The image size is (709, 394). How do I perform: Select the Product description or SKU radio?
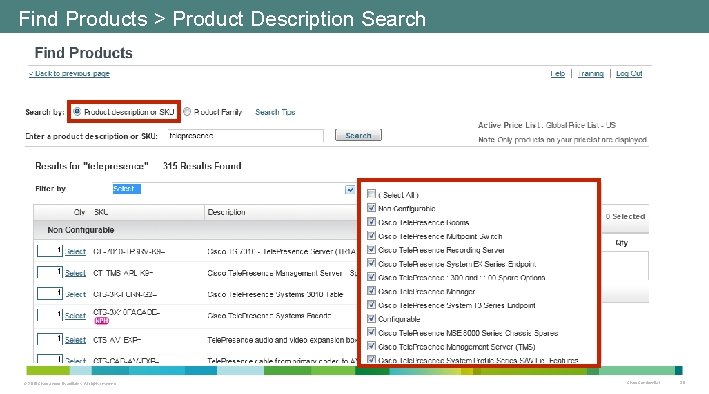[x=77, y=111]
